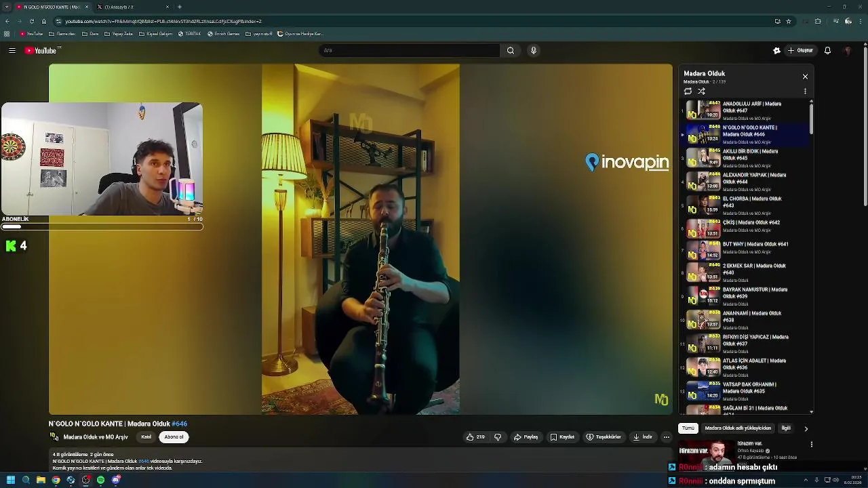The width and height of the screenshot is (868, 488).
Task: Share the video via Paylaş
Action: click(x=526, y=437)
